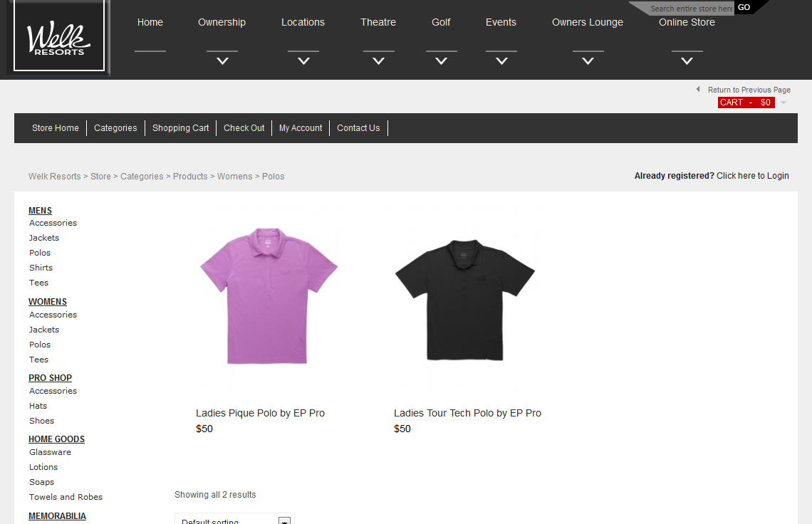
Task: Expand the Locations menu chevron
Action: point(303,61)
